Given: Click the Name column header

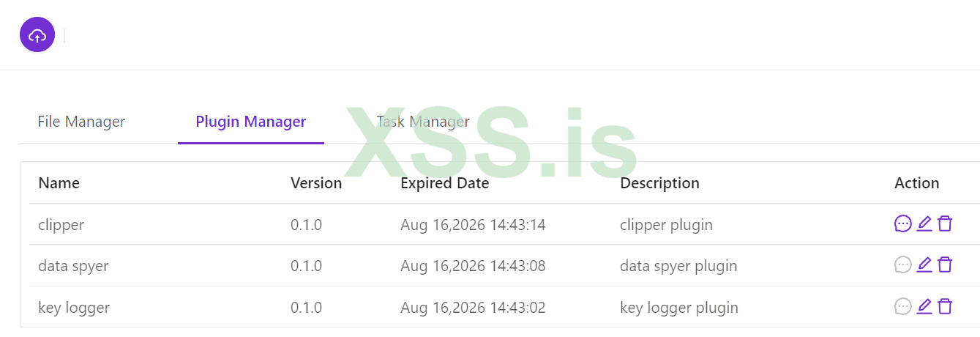Looking at the screenshot, I should click(x=59, y=183).
